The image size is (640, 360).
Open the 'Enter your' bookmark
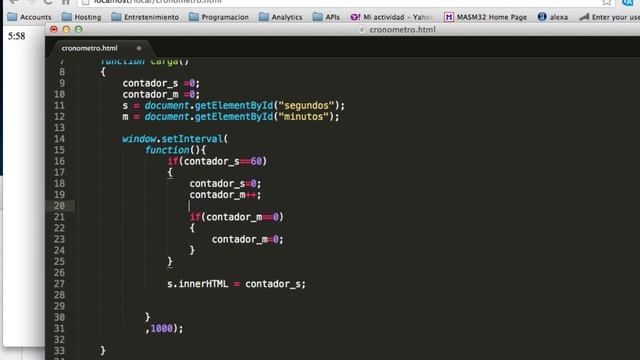609,17
